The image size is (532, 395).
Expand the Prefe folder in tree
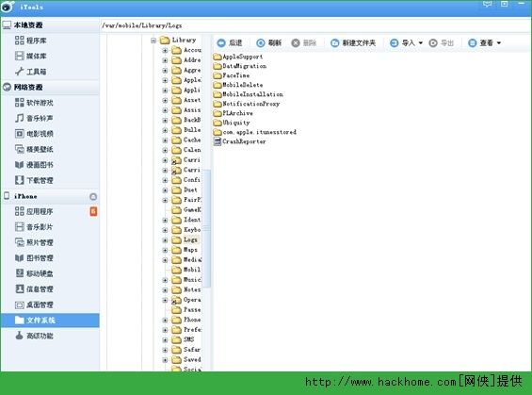point(165,330)
